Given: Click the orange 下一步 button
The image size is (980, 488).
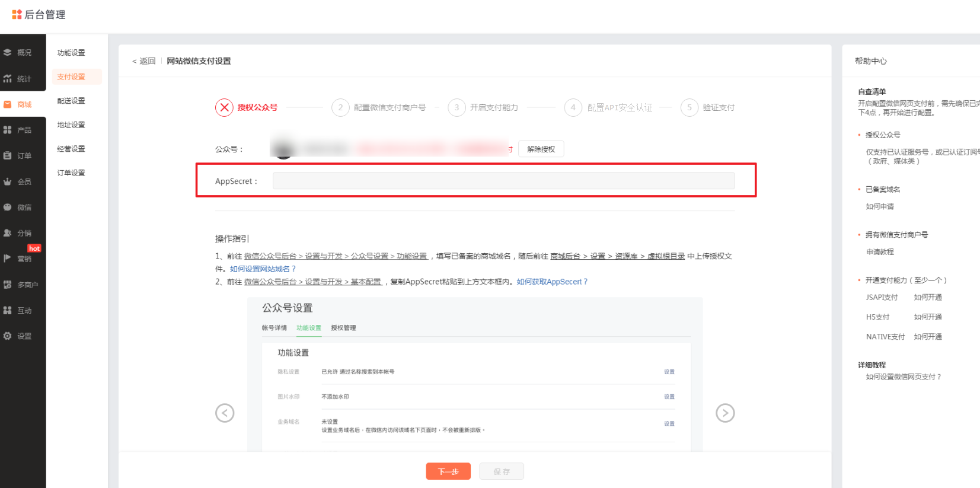Looking at the screenshot, I should [448, 471].
